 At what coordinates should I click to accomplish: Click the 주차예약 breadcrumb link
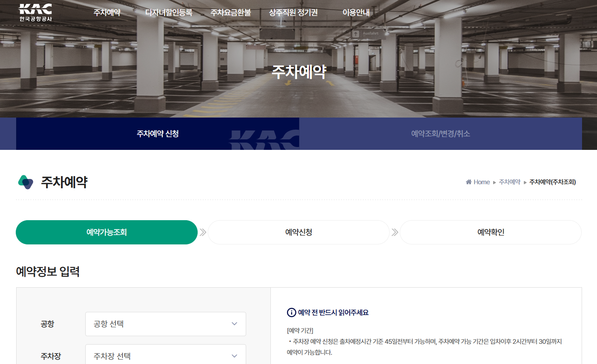pyautogui.click(x=510, y=182)
